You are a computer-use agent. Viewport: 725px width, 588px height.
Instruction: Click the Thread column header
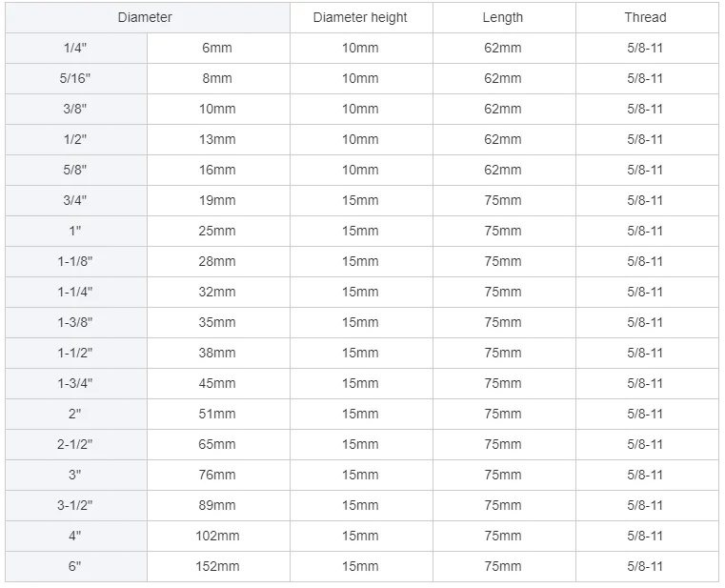click(x=645, y=17)
